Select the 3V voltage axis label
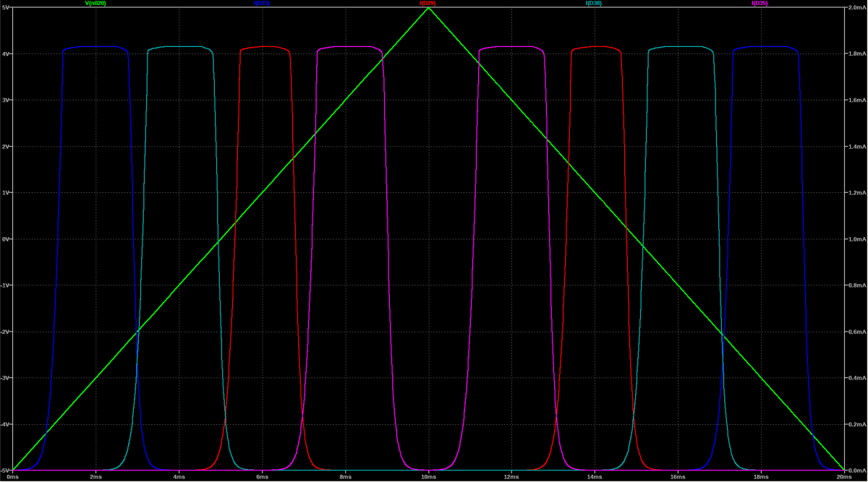The height and width of the screenshot is (482, 868). coord(5,100)
